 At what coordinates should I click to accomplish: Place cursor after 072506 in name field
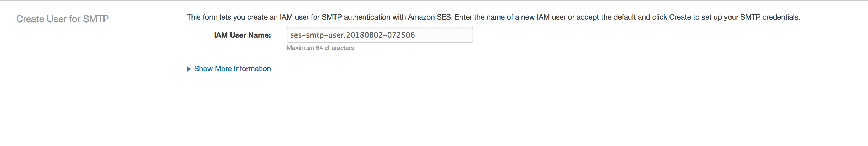click(x=415, y=35)
